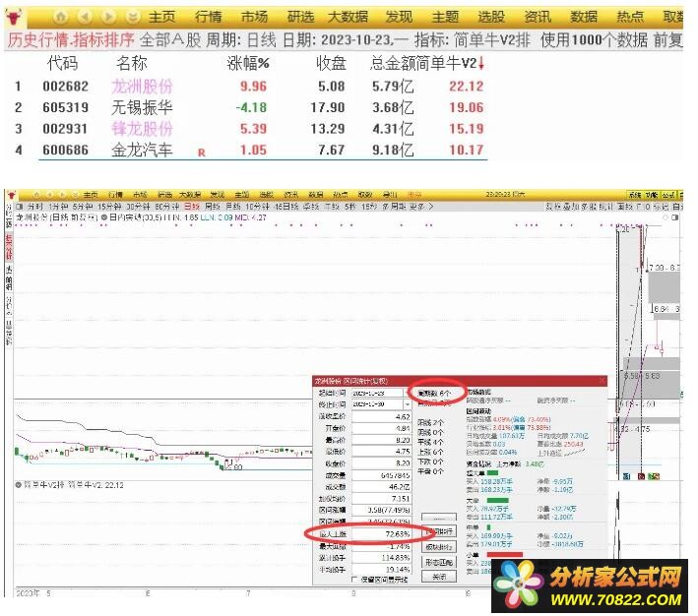Viewport: 698px width, 616px height.
Task: Click the red R marker beside 金龙汽车
Action: pyautogui.click(x=201, y=153)
